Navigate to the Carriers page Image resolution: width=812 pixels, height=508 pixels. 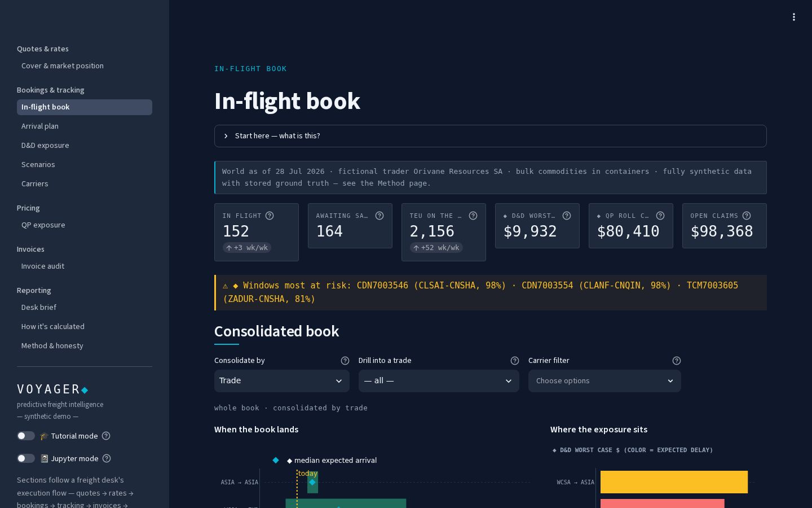(85, 184)
